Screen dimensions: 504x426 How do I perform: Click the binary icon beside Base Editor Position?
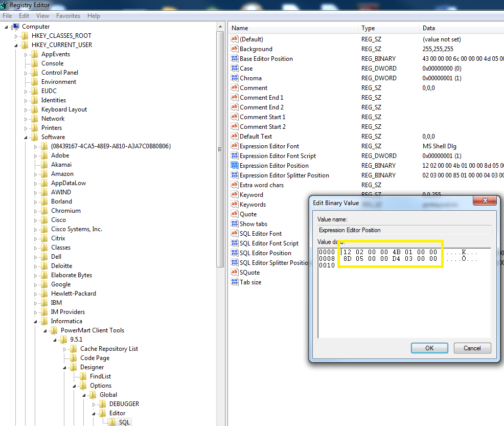point(234,58)
